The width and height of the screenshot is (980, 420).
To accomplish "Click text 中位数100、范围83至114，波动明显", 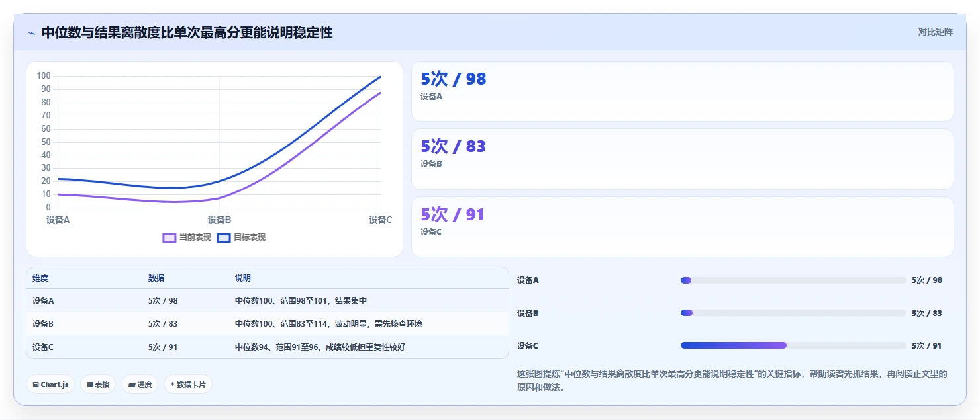I will 303,324.
